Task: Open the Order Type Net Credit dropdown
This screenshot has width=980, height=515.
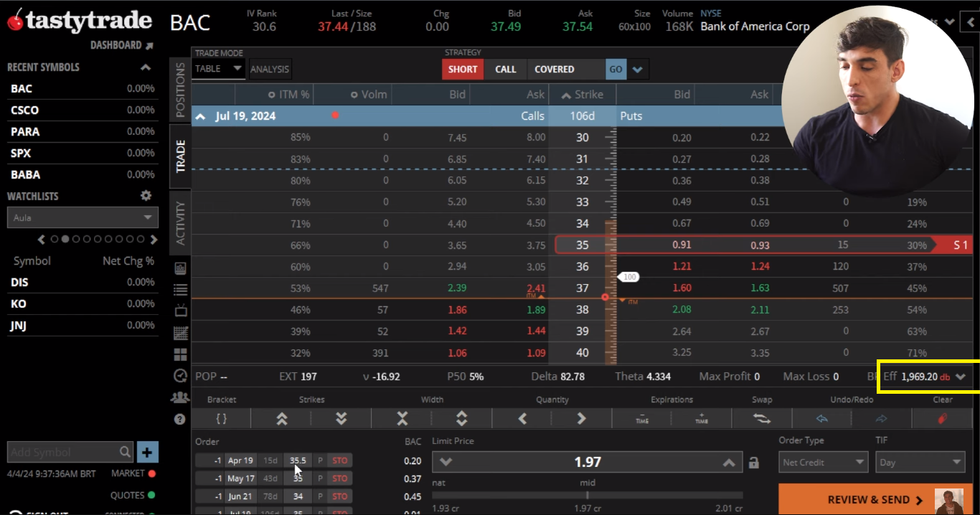Action: click(x=823, y=462)
